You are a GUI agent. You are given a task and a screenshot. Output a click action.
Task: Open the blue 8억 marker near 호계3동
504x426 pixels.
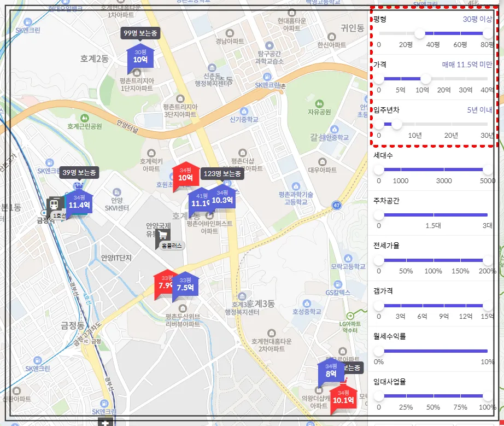pyautogui.click(x=332, y=372)
